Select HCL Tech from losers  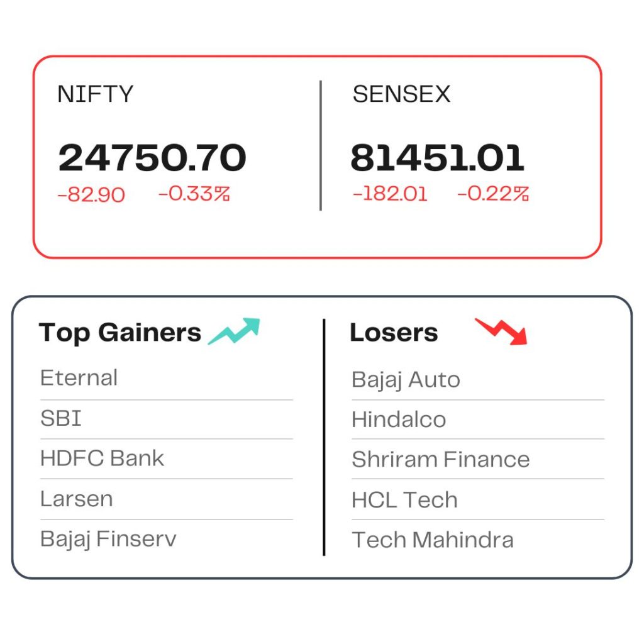pyautogui.click(x=404, y=500)
